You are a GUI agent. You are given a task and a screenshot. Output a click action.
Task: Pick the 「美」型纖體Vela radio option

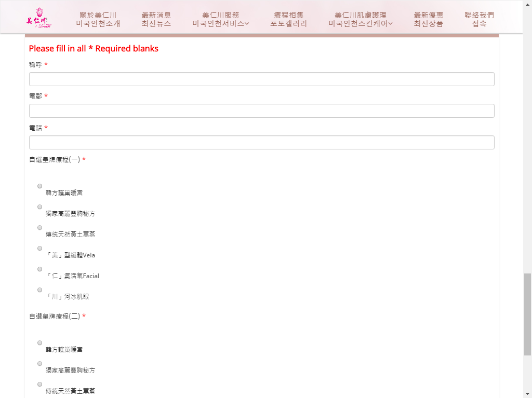click(x=40, y=249)
